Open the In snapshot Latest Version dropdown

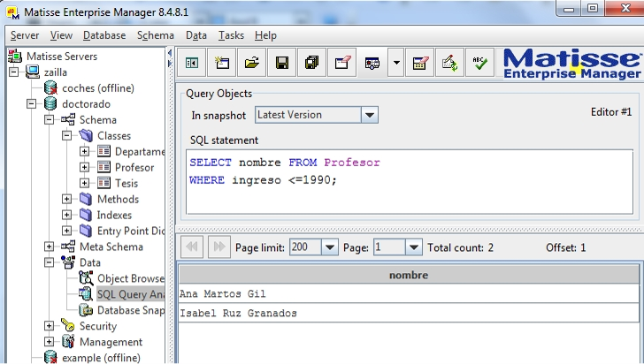click(369, 116)
